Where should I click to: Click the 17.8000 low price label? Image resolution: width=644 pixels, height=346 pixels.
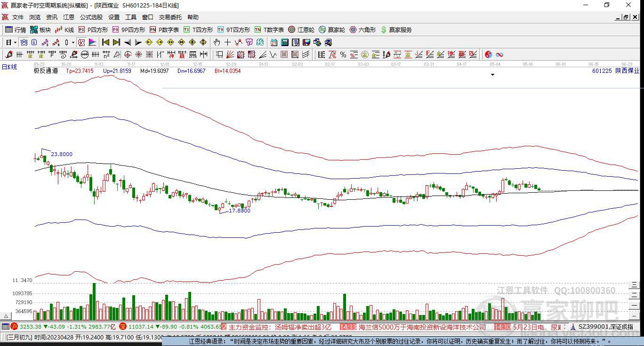point(240,211)
